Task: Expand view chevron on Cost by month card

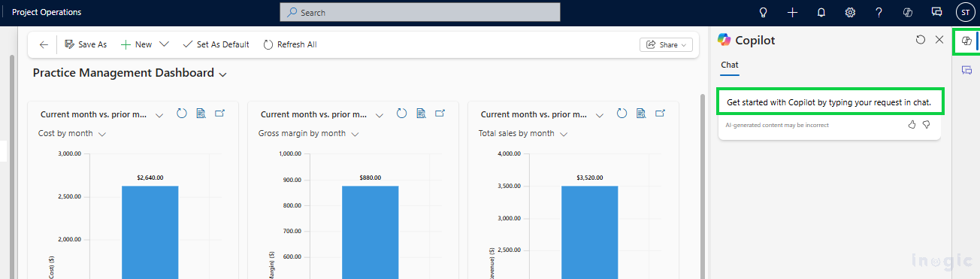Action: [x=159, y=115]
